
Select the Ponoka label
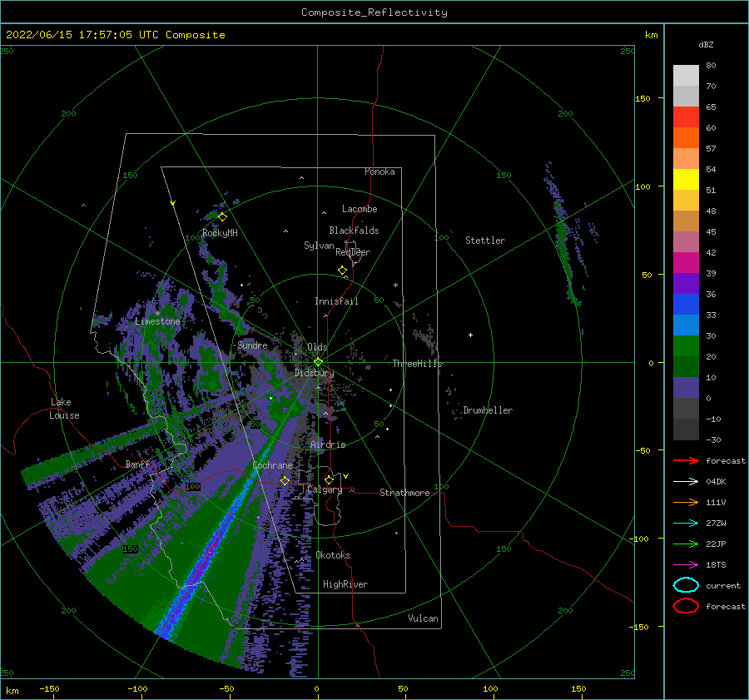click(379, 171)
